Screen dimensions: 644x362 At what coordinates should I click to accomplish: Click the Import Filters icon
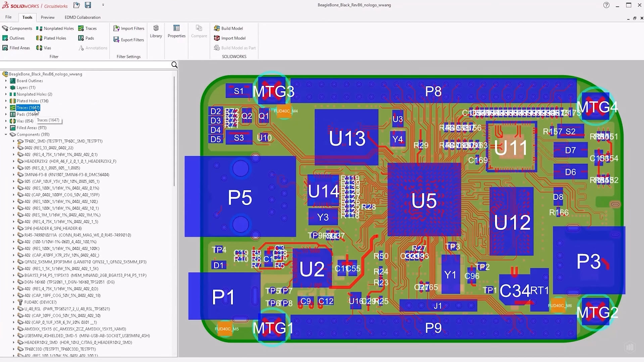[116, 29]
